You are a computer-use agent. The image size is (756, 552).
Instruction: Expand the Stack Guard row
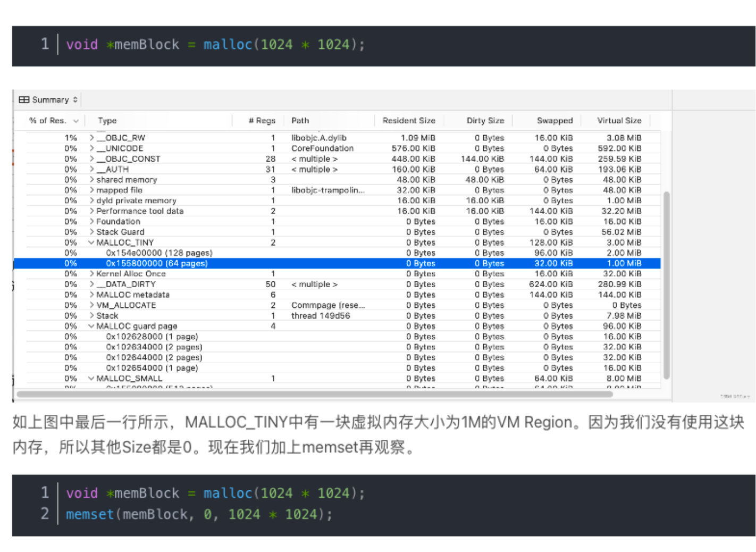point(91,232)
